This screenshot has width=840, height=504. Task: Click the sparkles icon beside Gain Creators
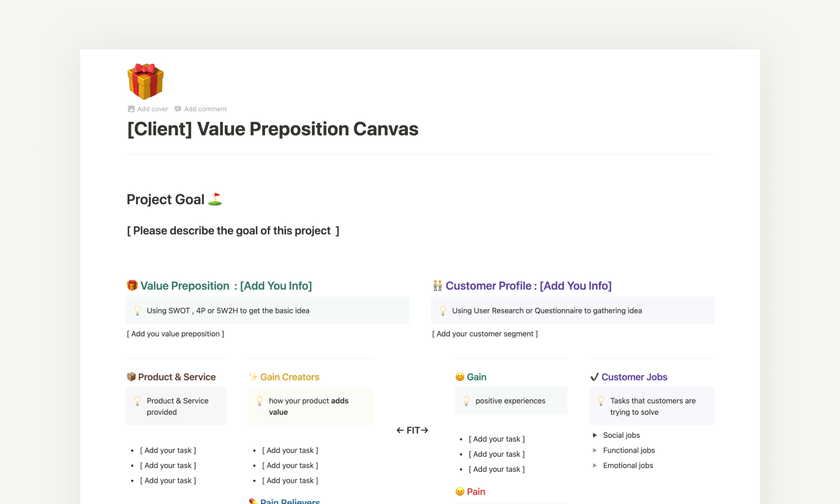tap(253, 376)
